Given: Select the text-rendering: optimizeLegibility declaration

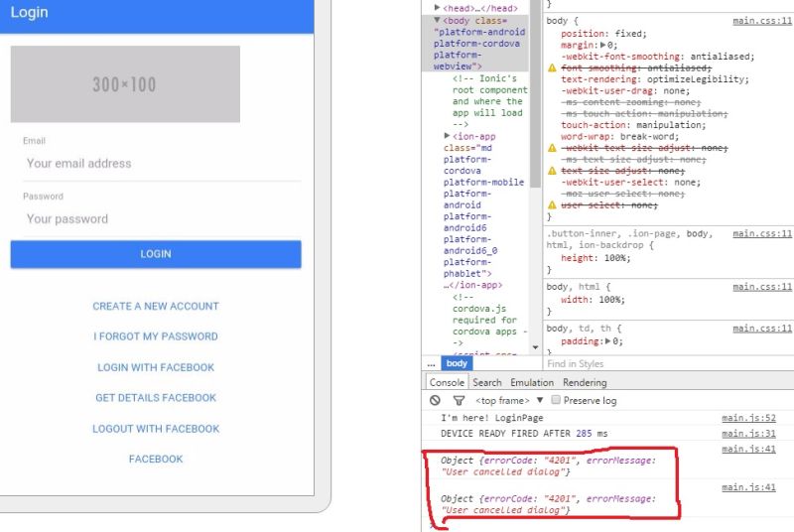Looking at the screenshot, I should 655,79.
